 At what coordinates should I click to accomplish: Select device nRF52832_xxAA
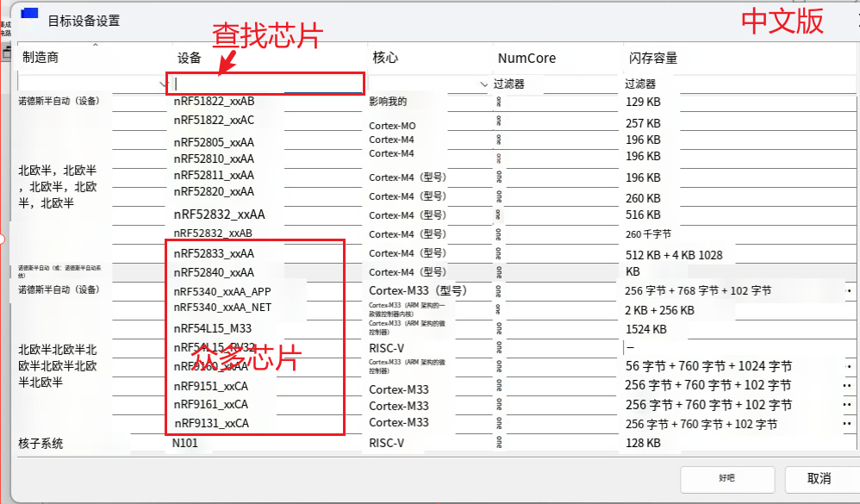pyautogui.click(x=220, y=215)
